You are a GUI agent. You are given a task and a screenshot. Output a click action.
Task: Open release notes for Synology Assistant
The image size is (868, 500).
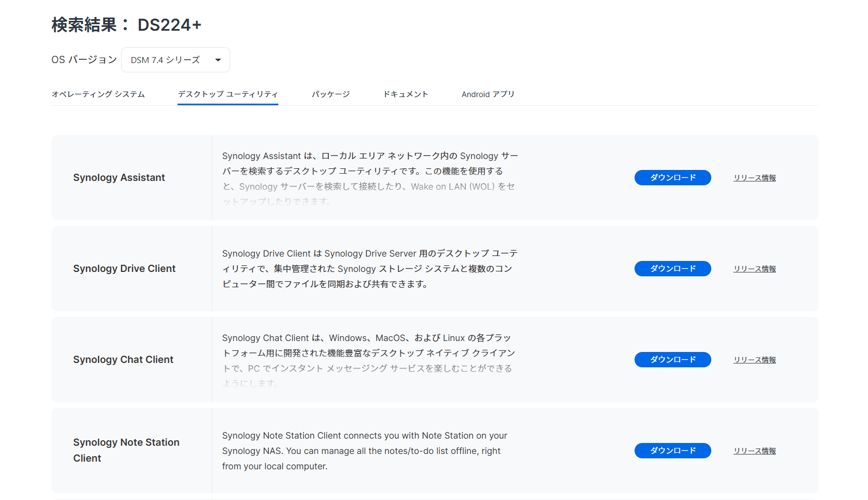[x=755, y=178]
